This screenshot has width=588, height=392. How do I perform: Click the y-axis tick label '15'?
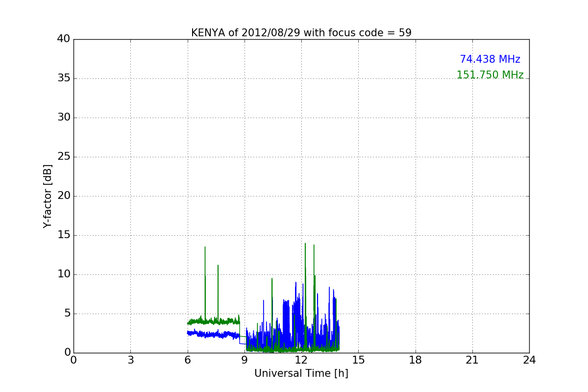click(x=64, y=235)
